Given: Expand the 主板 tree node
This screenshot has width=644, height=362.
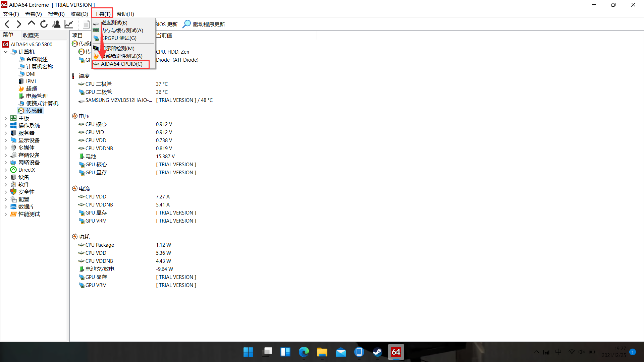Looking at the screenshot, I should click(x=6, y=118).
